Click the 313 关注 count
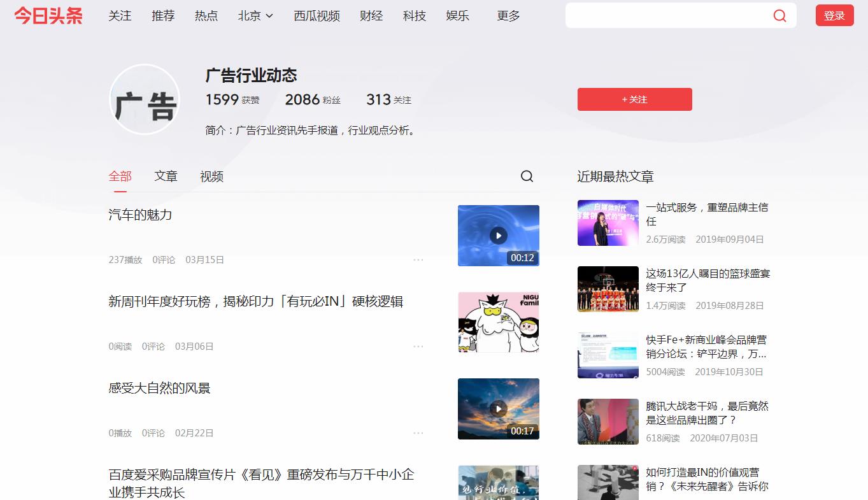 [x=388, y=99]
